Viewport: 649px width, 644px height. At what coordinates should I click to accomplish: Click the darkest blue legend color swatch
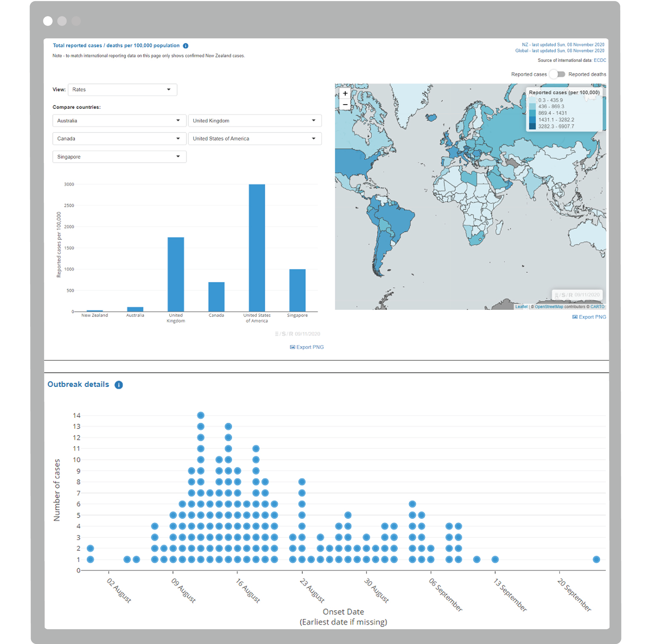(532, 127)
